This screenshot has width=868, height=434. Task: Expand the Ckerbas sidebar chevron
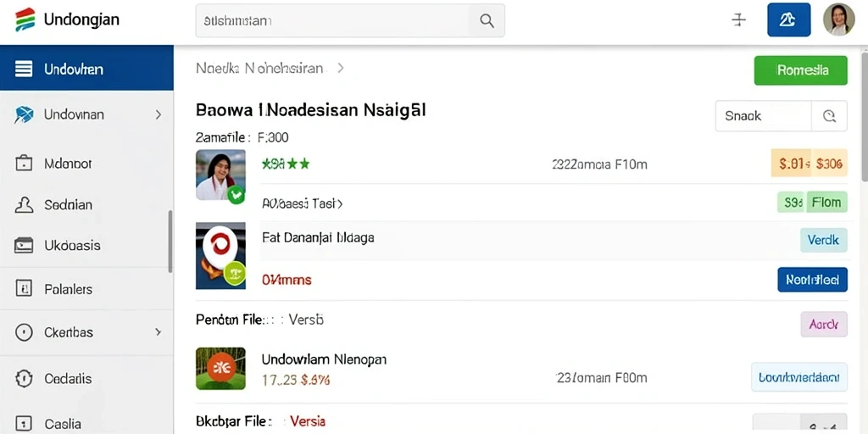pos(159,332)
